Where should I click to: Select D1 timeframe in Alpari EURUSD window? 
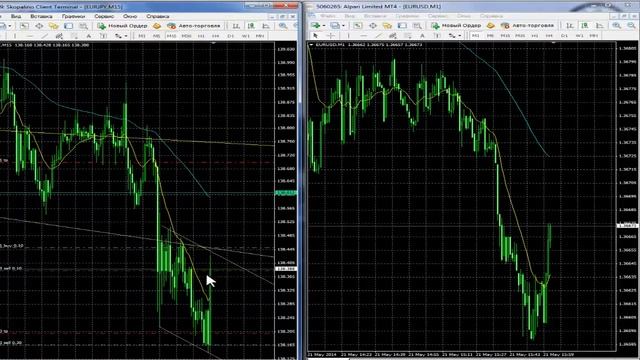(564, 36)
